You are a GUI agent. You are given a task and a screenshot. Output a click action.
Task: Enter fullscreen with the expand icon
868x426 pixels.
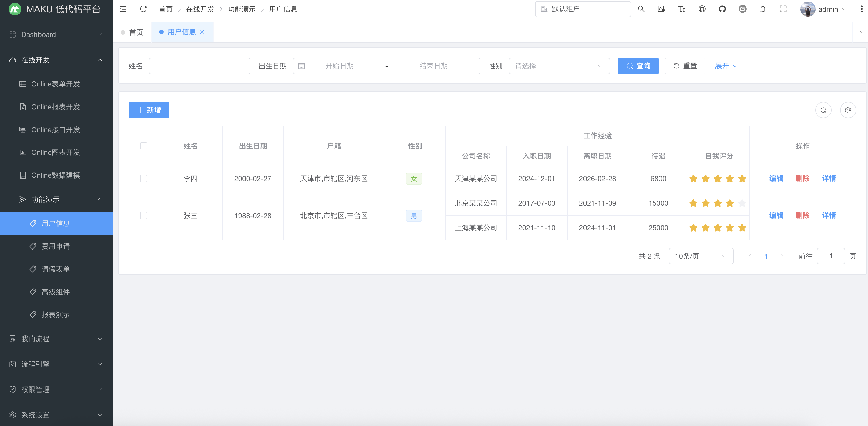(x=783, y=9)
